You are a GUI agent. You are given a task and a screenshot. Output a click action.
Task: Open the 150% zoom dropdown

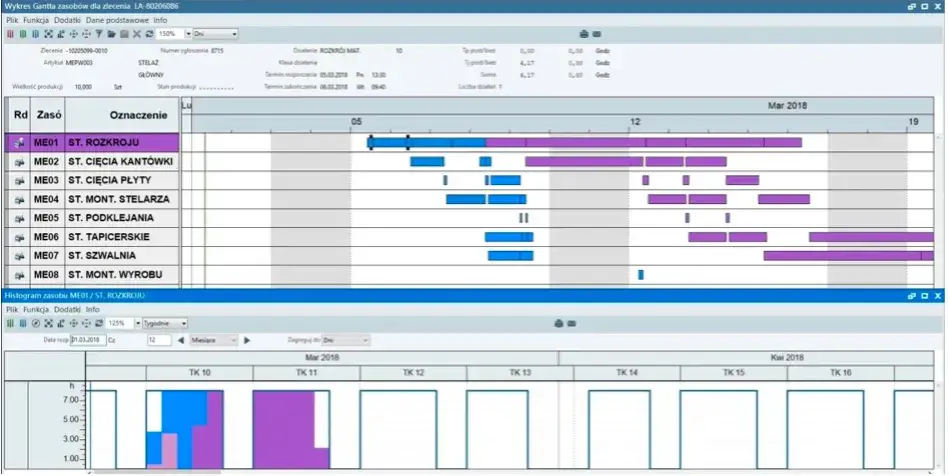click(x=188, y=34)
